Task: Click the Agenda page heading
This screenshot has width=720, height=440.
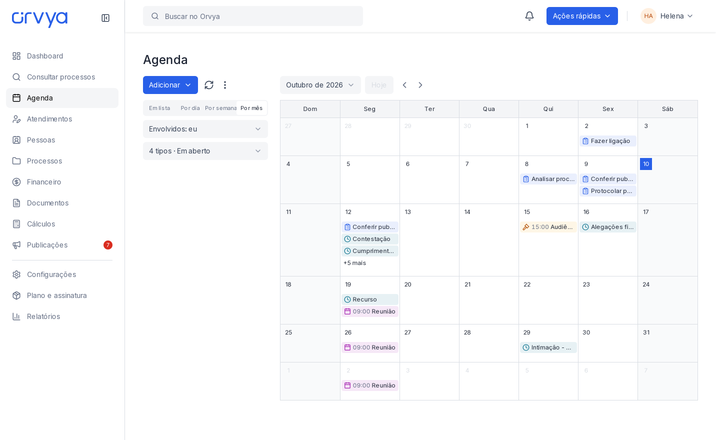Action: pyautogui.click(x=165, y=60)
